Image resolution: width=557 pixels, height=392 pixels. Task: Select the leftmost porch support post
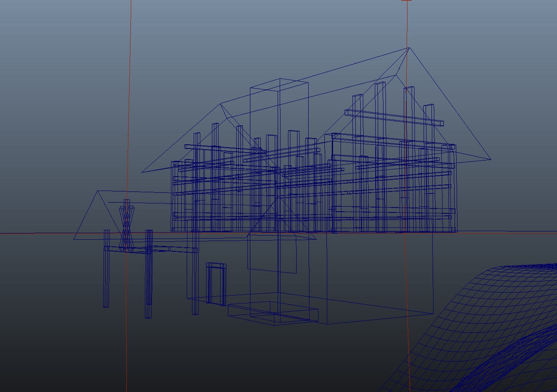106,269
